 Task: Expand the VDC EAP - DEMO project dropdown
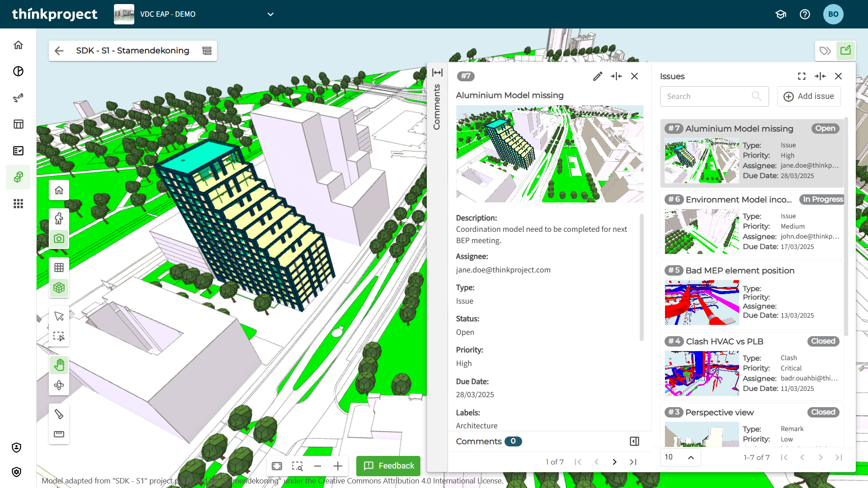click(x=270, y=14)
